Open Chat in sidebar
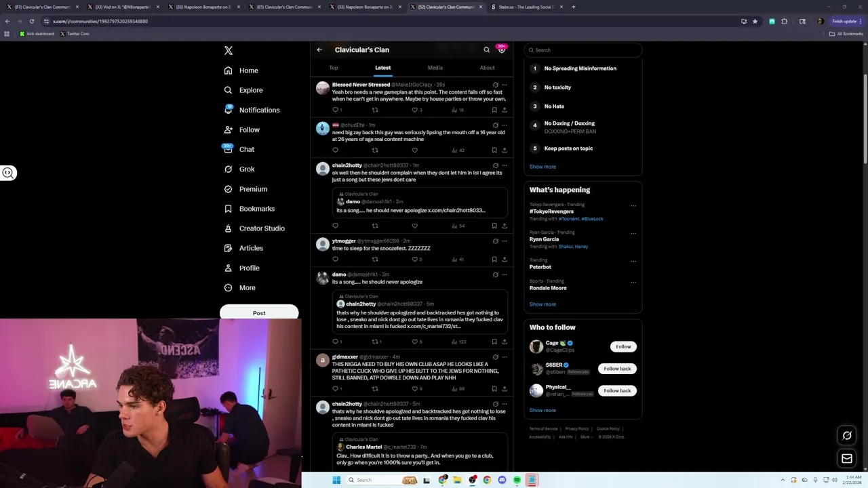868x488 pixels. click(x=239, y=149)
